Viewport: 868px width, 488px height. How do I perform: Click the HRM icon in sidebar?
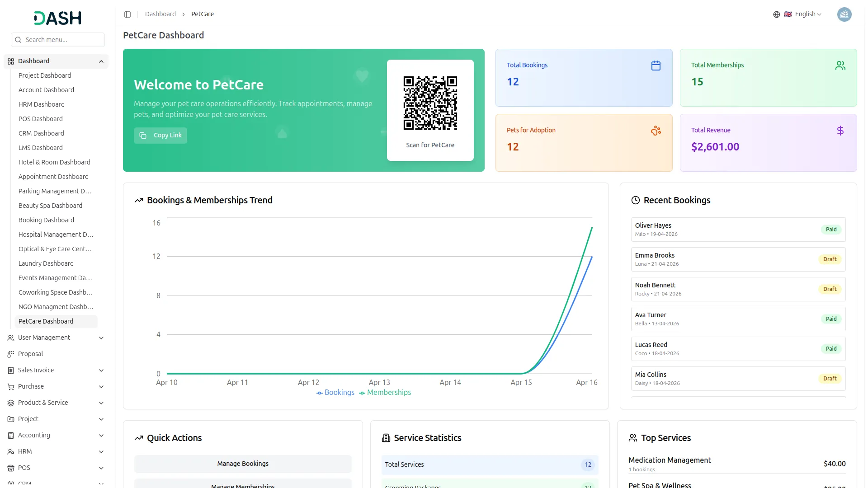(x=11, y=452)
